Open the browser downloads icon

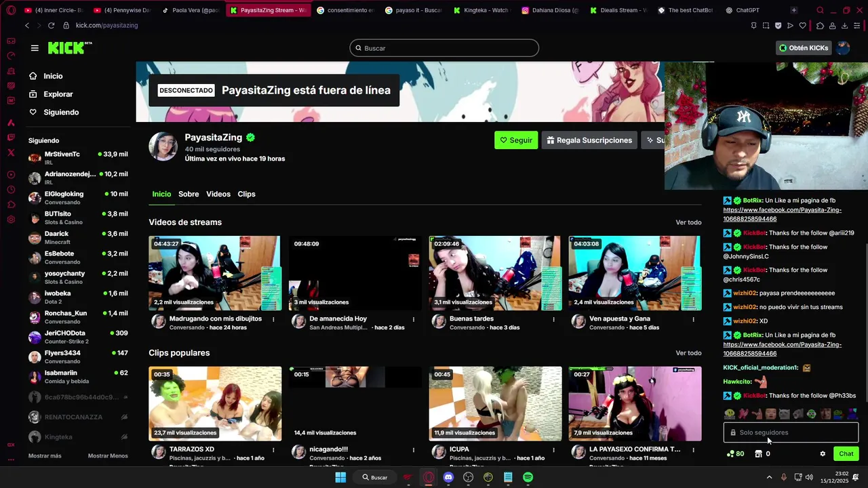[x=844, y=25]
